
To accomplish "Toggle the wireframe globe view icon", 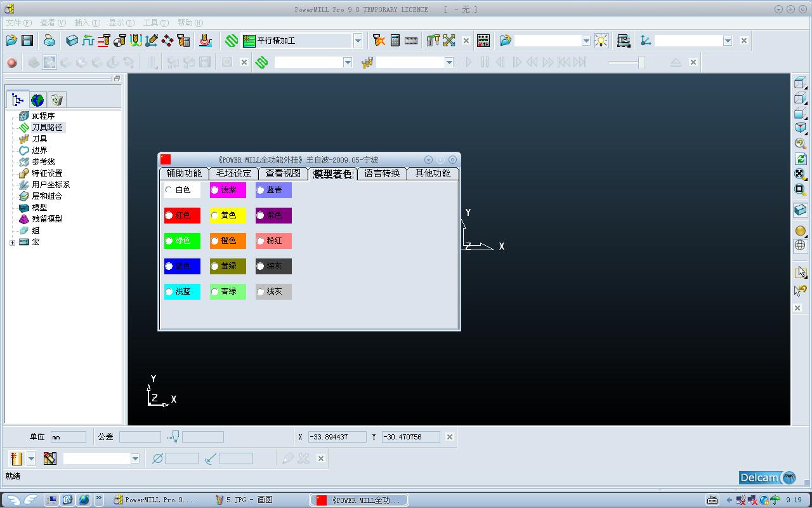I will [801, 245].
